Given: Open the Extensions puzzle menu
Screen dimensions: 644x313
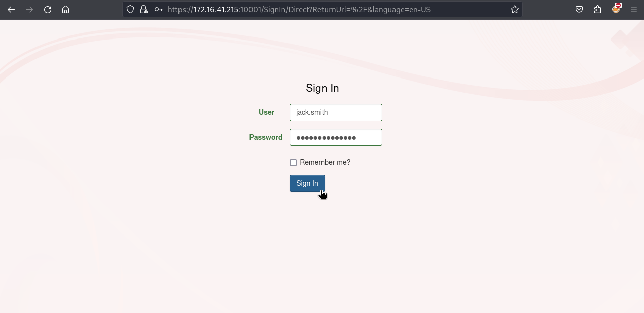Looking at the screenshot, I should [x=597, y=9].
